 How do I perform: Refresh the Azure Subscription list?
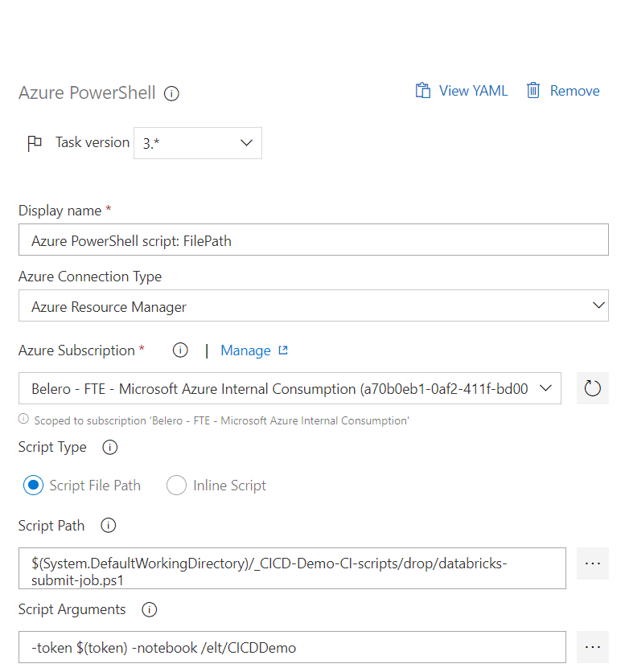593,388
